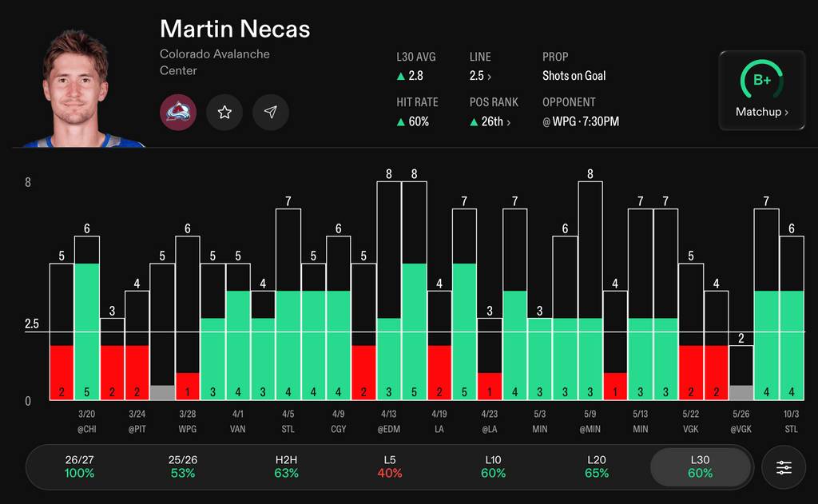
Task: Click the 5/3 MIN green bar
Action: 539,359
